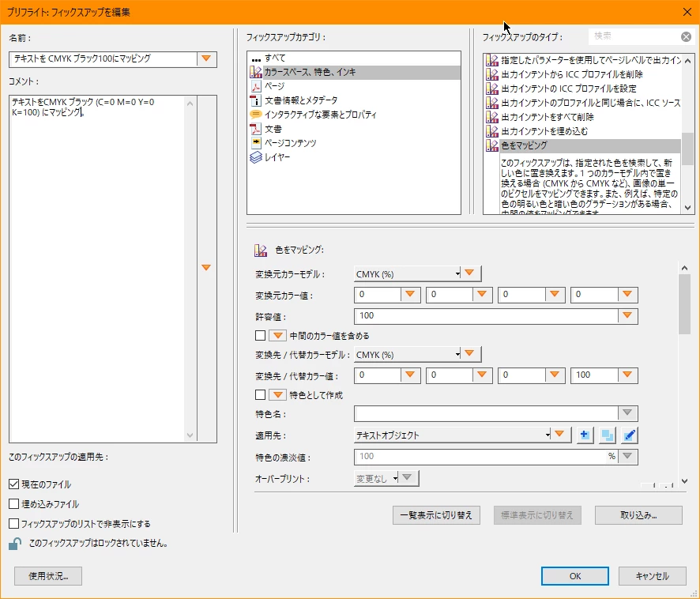Click the ページ category PDF icon

(256, 86)
